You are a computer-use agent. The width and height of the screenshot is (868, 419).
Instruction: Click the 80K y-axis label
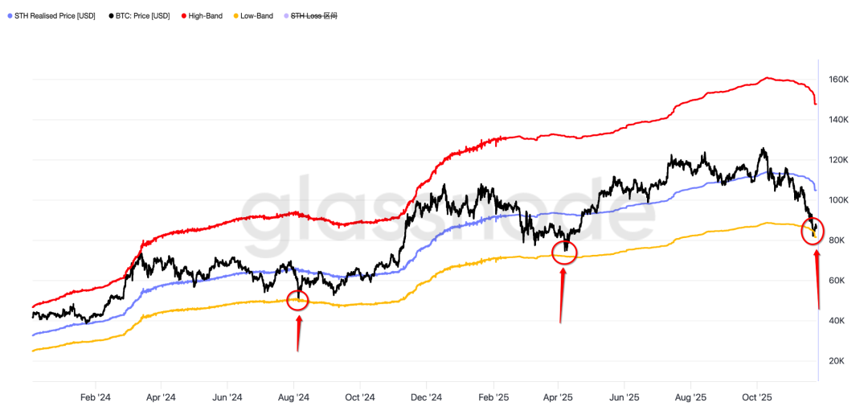[837, 240]
